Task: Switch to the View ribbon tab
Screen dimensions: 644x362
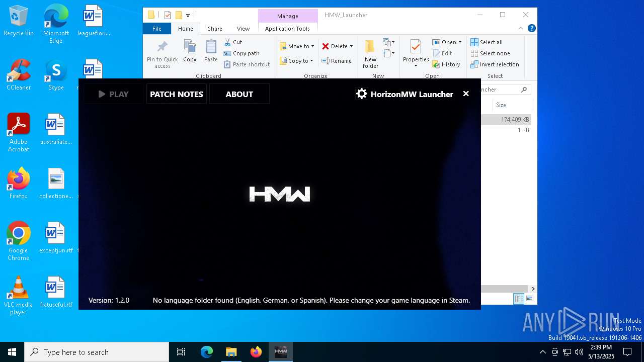Action: click(x=243, y=29)
